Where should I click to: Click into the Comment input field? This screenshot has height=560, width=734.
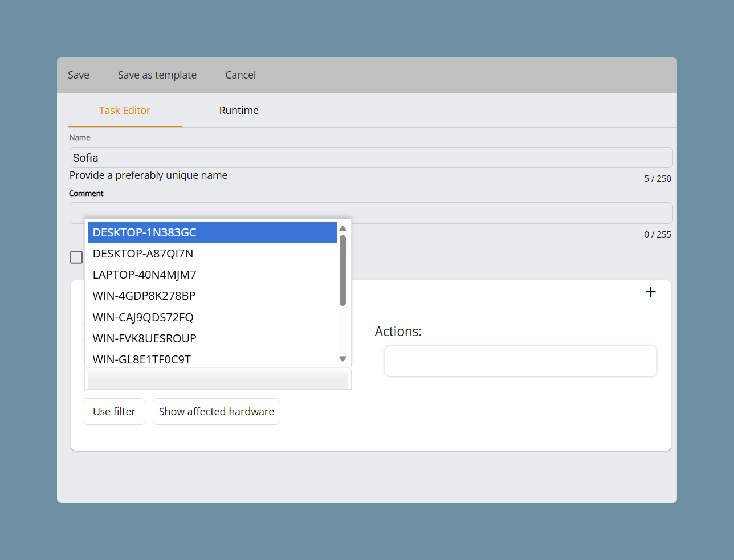371,212
